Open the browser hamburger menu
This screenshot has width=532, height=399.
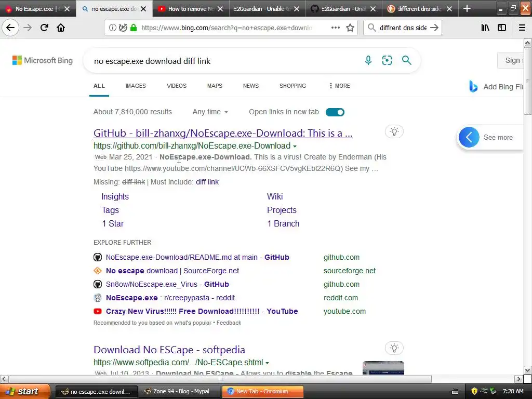coord(522,28)
